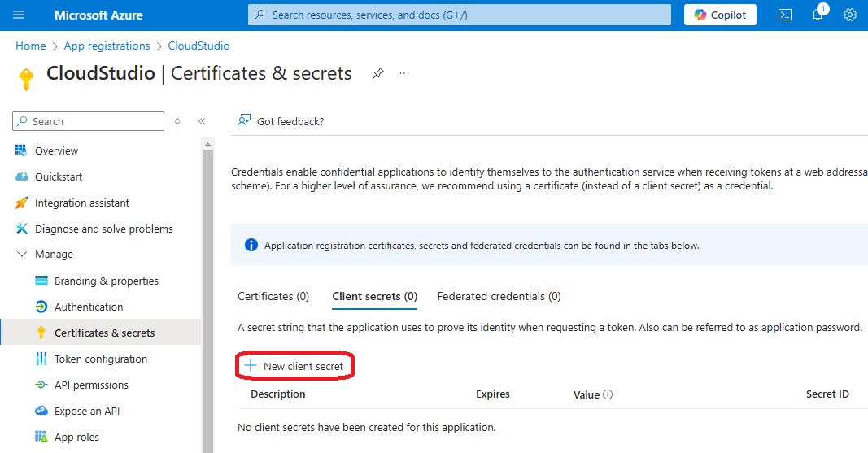This screenshot has height=453, width=868.
Task: Open the more options ellipsis beside title
Action: [x=404, y=73]
